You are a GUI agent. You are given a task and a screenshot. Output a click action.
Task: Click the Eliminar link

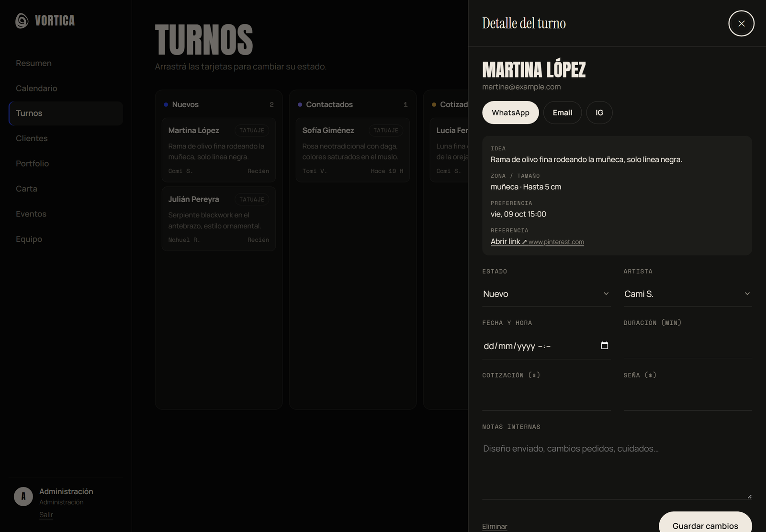[x=495, y=526]
